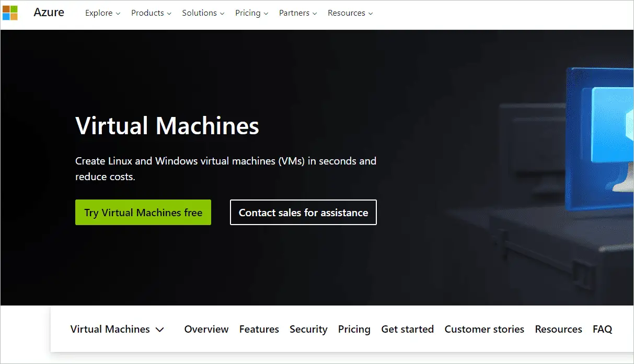Click Contact sales for assistance button
This screenshot has height=364, width=634.
(303, 213)
